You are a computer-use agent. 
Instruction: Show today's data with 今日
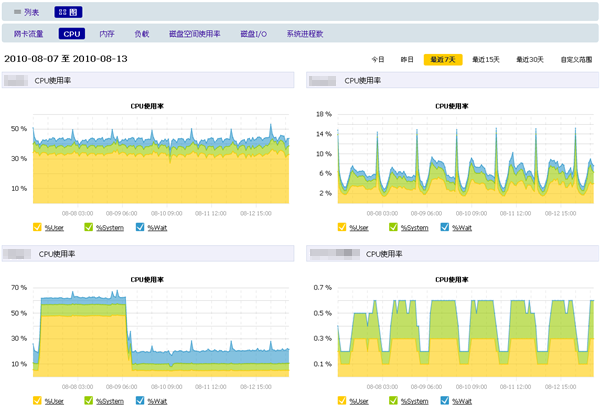(378, 59)
